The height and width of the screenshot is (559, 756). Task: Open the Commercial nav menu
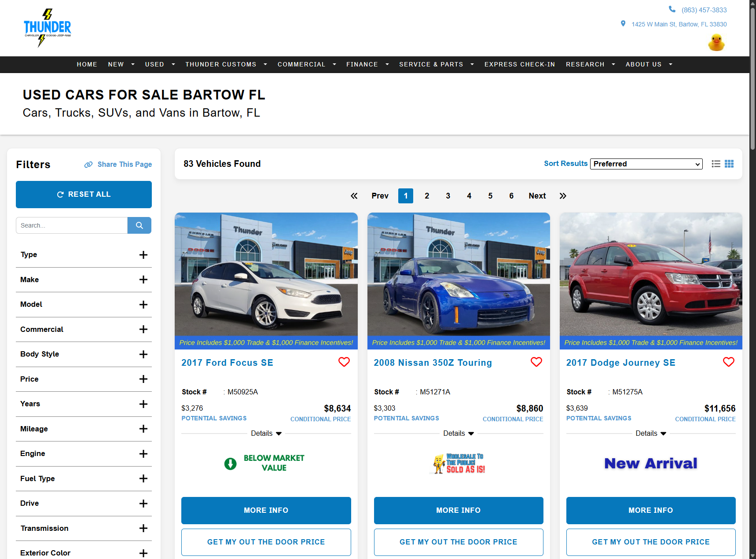(x=307, y=64)
